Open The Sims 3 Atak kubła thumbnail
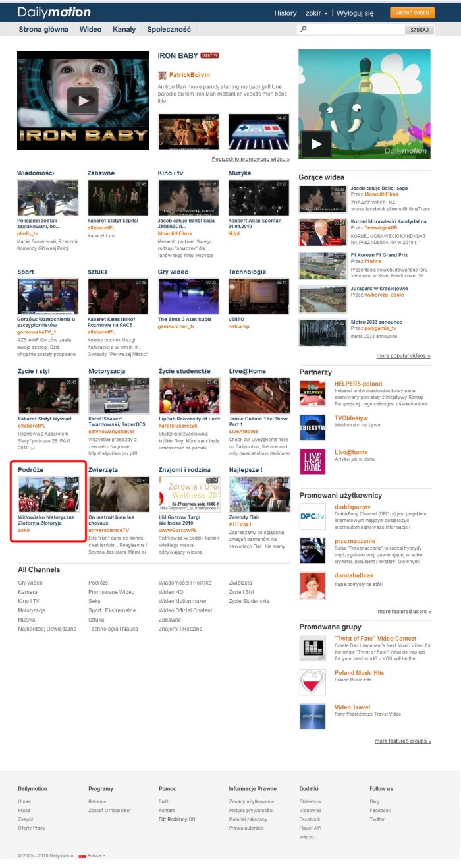Image resolution: width=461 pixels, height=868 pixels. coord(188,297)
